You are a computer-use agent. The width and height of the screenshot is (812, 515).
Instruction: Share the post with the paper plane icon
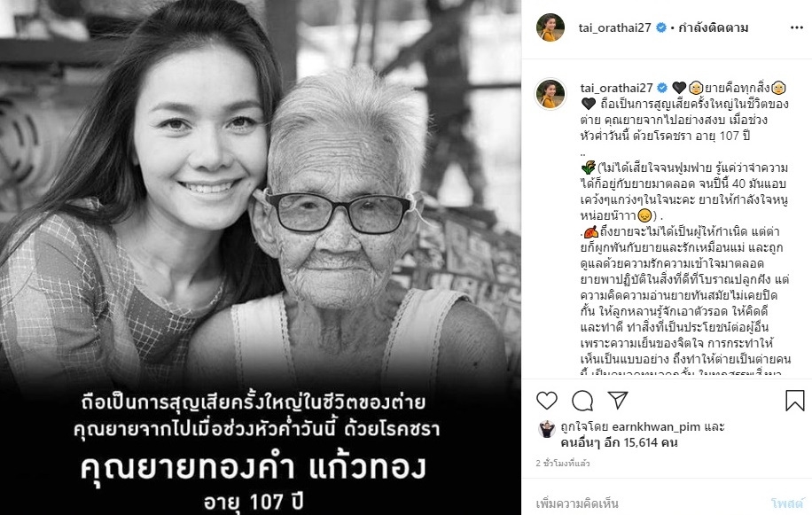(618, 400)
